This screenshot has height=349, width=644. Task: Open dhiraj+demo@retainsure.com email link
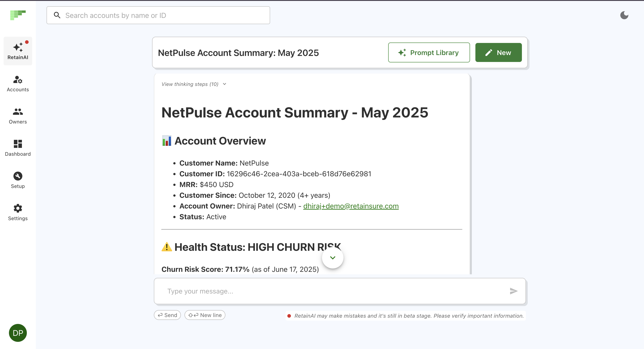(x=351, y=206)
